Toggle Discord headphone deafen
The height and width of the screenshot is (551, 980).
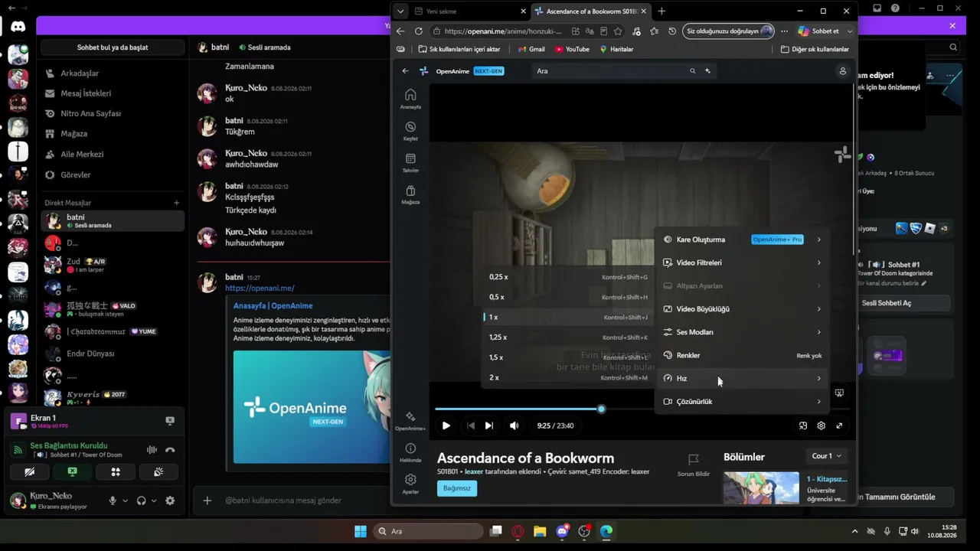click(141, 500)
